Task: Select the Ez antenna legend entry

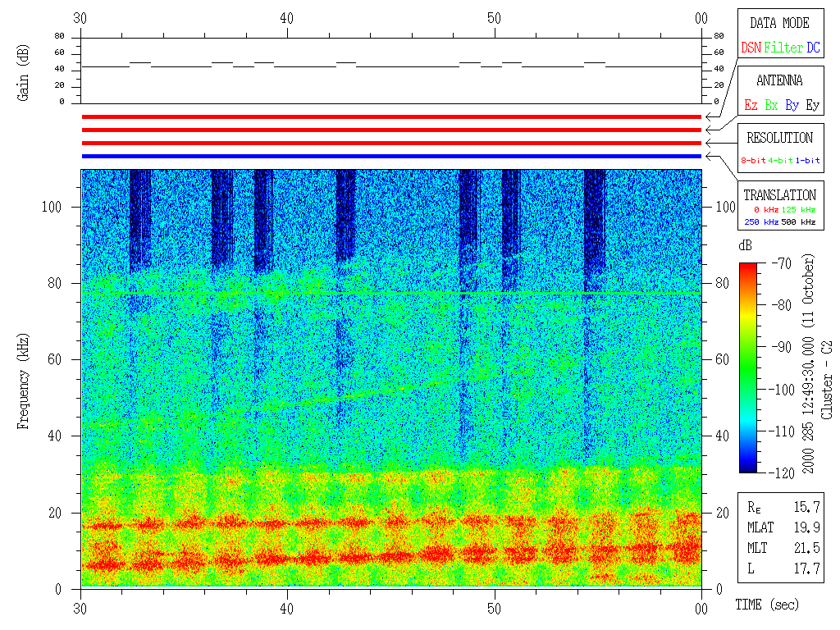Action: point(751,106)
